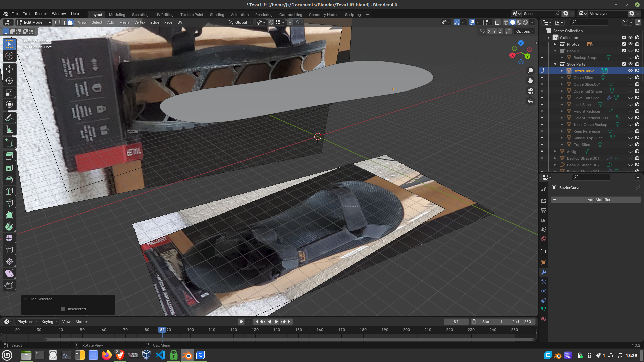Viewport: 644px width, 362px height.
Task: Expand the Photos collection in outliner
Action: pos(555,44)
